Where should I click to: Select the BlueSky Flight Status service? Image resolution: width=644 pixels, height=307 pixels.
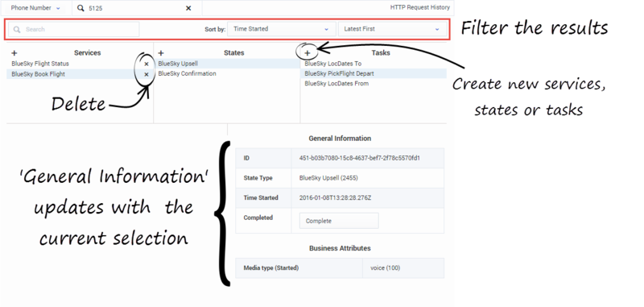click(40, 64)
